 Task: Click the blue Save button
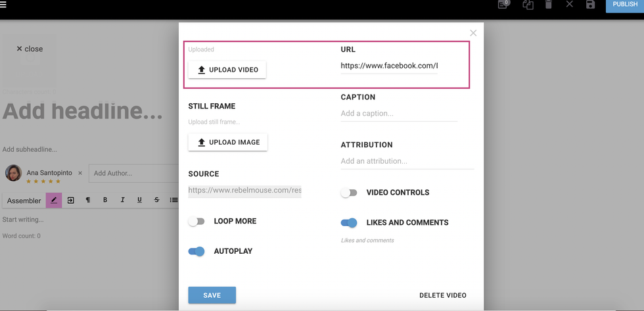pyautogui.click(x=212, y=295)
